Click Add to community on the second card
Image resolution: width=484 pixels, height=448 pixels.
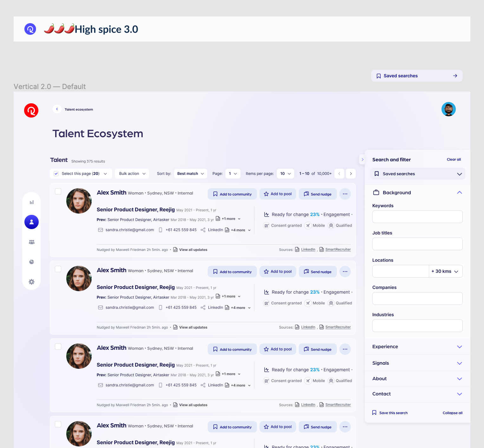(x=232, y=272)
